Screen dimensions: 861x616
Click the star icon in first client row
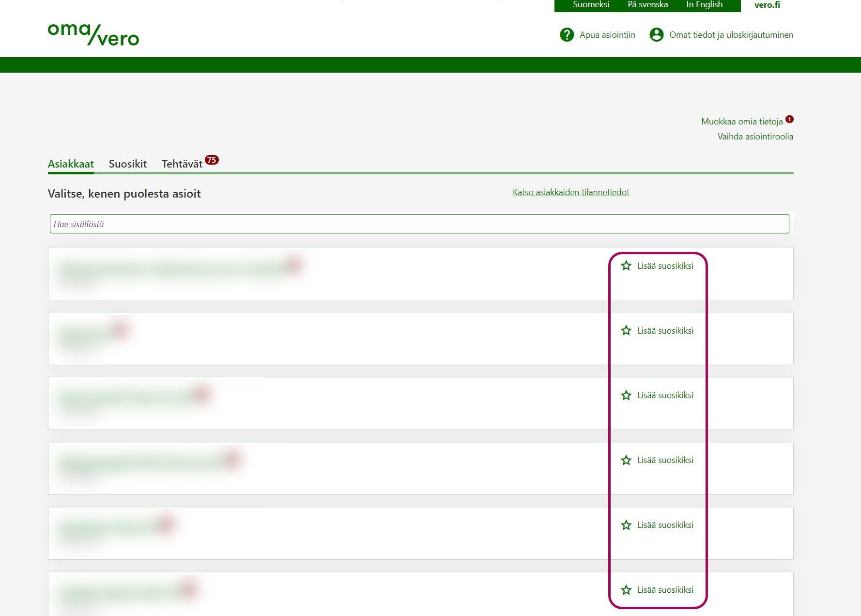pos(626,266)
